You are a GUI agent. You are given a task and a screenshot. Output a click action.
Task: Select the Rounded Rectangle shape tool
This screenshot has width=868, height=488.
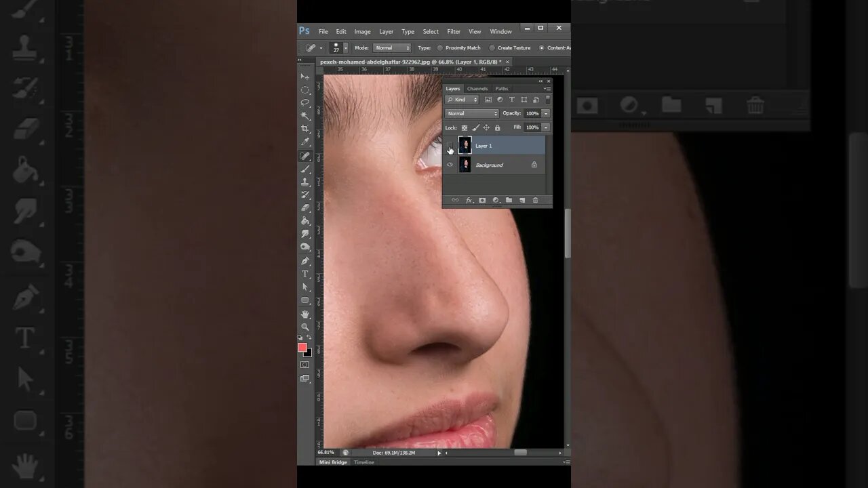click(305, 300)
